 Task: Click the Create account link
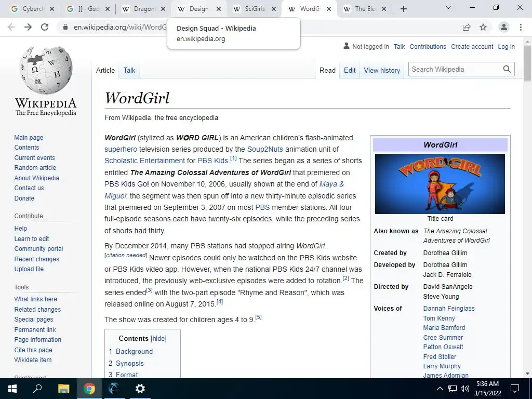472,46
